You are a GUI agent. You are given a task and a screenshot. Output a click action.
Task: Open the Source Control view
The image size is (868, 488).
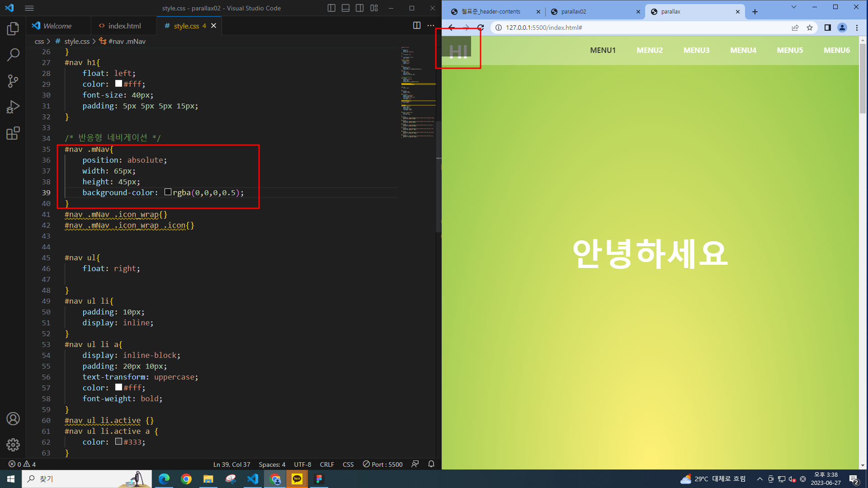coord(13,81)
